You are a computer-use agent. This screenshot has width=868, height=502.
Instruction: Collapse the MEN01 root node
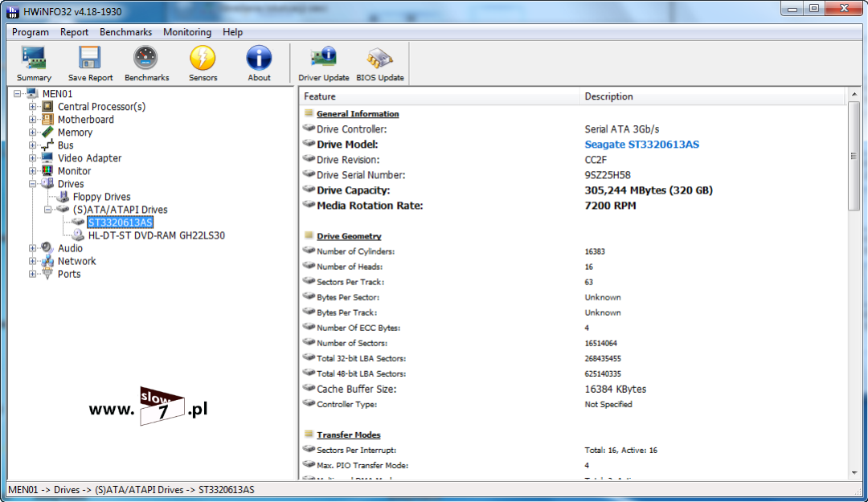point(17,93)
